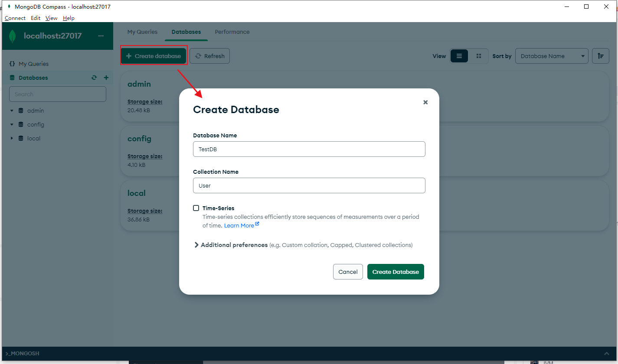Expand the config database tree node
The height and width of the screenshot is (364, 618).
coord(12,124)
